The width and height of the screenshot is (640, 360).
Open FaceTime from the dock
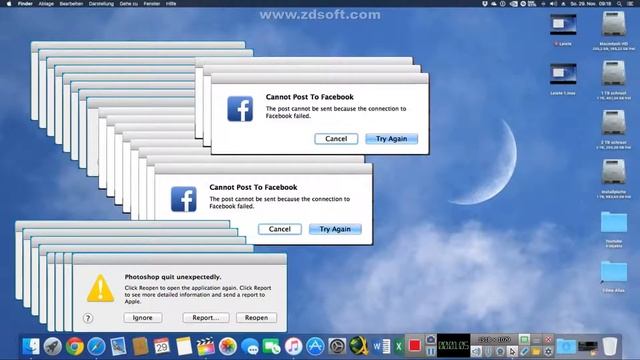coord(271,347)
